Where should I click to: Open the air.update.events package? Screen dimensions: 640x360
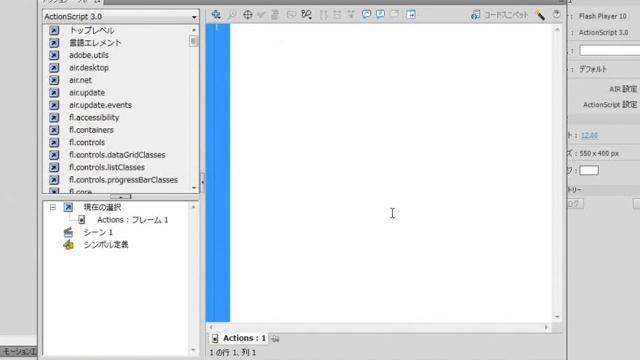pos(100,105)
